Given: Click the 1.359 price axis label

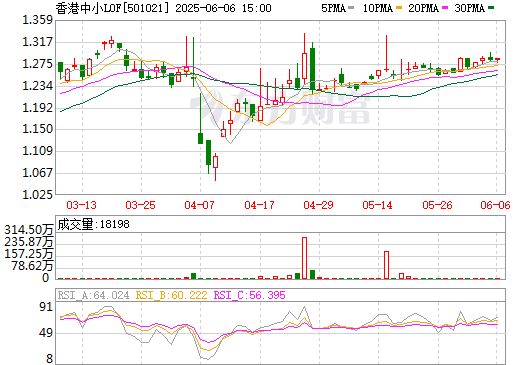Looking at the screenshot, I should (37, 20).
